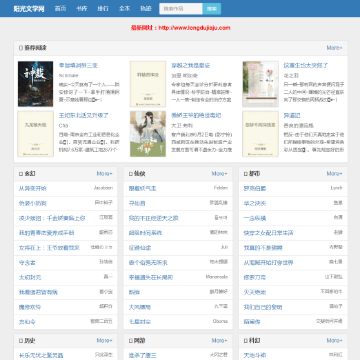
Task: Focus the search works input field
Action: (181, 9)
